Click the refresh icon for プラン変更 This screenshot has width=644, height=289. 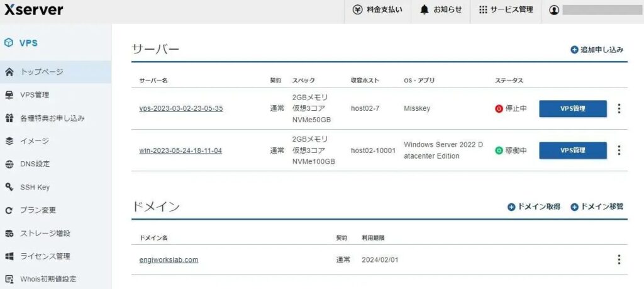(9, 210)
